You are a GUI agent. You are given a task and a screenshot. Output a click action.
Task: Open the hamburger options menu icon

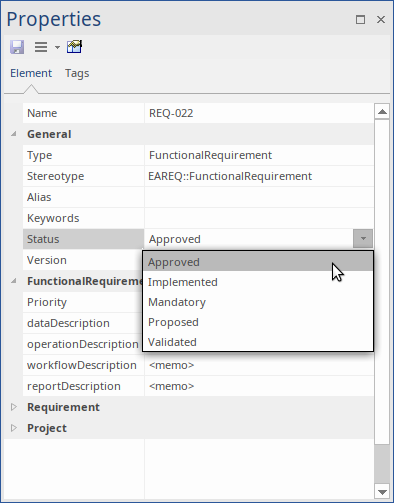pos(41,47)
